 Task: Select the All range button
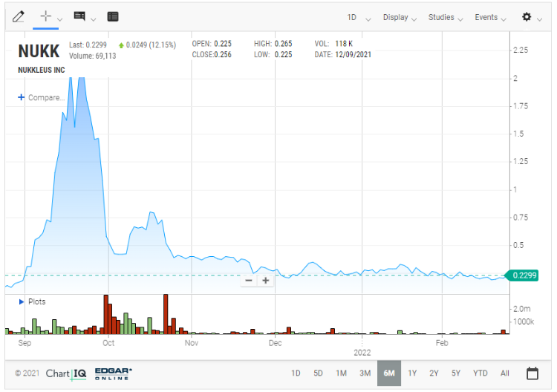pos(505,373)
